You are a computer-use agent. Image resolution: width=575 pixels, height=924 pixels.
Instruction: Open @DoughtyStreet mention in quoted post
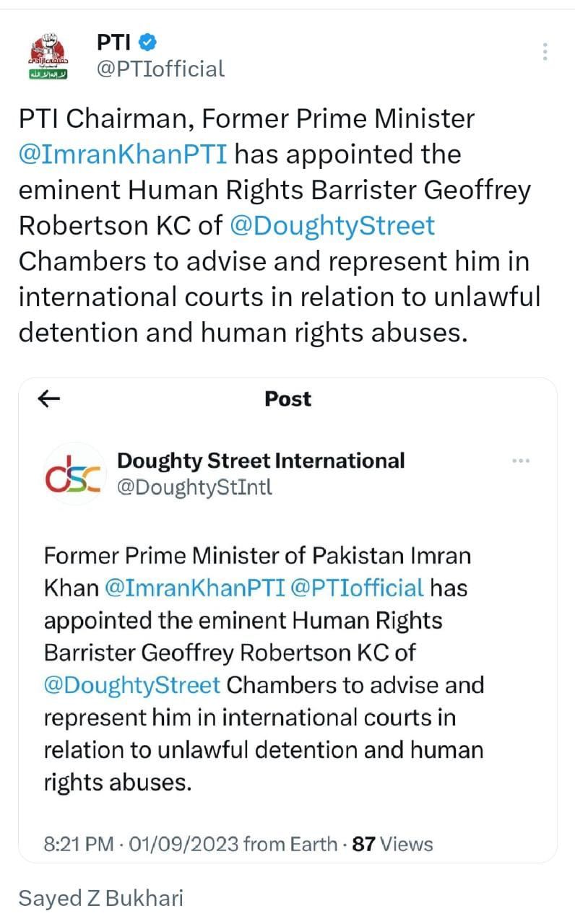coord(132,684)
